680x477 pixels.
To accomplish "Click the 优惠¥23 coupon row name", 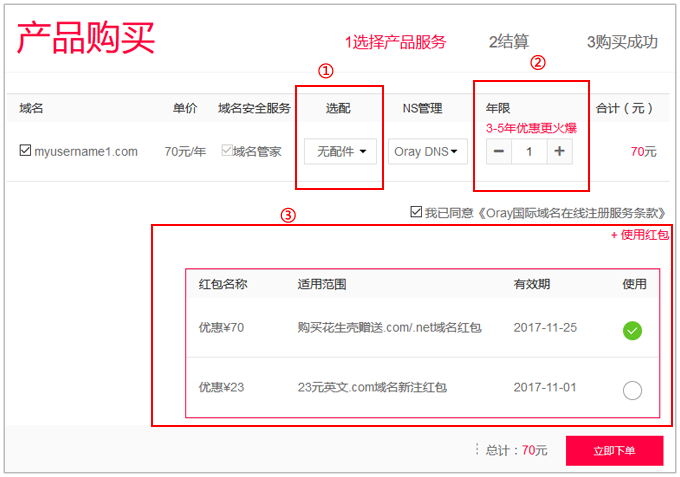I will point(221,387).
